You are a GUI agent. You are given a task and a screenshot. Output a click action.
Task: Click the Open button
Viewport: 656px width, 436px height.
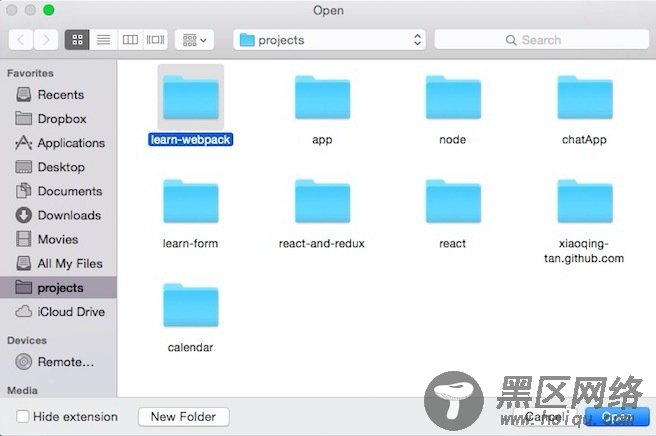coord(617,417)
